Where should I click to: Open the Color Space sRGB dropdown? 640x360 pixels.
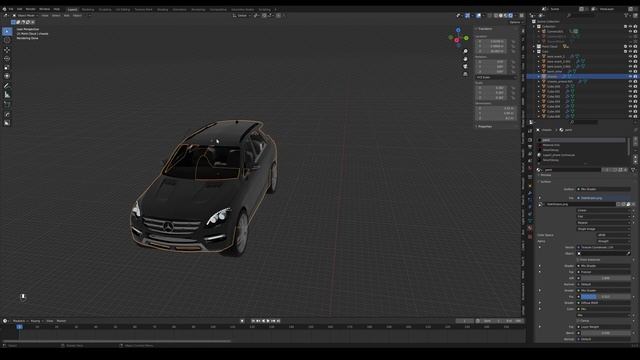[613, 235]
